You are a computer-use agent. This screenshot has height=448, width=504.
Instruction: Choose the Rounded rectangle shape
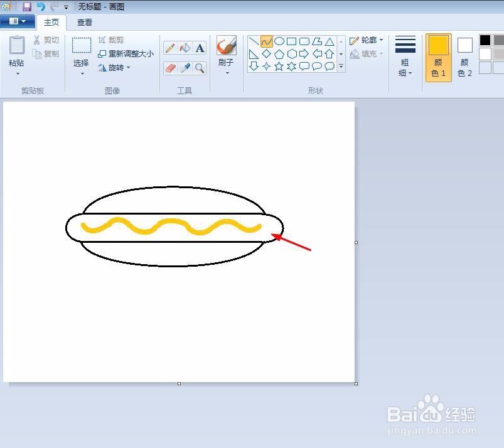[304, 41]
